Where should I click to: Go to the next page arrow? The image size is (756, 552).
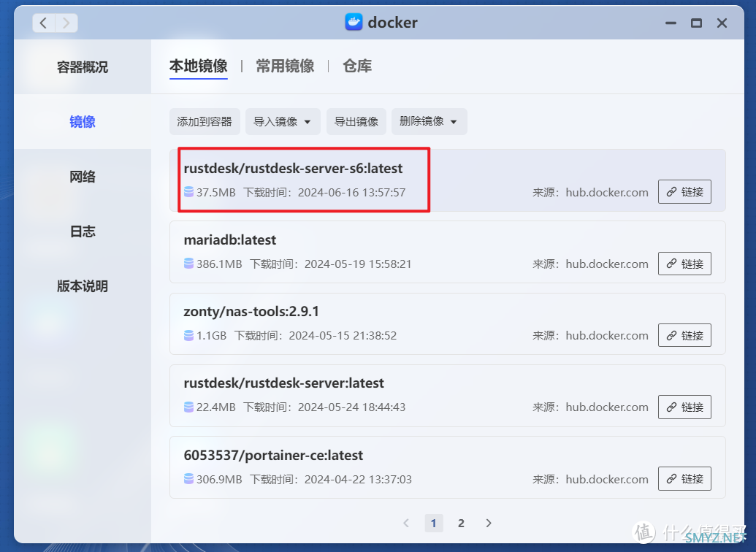coord(489,523)
